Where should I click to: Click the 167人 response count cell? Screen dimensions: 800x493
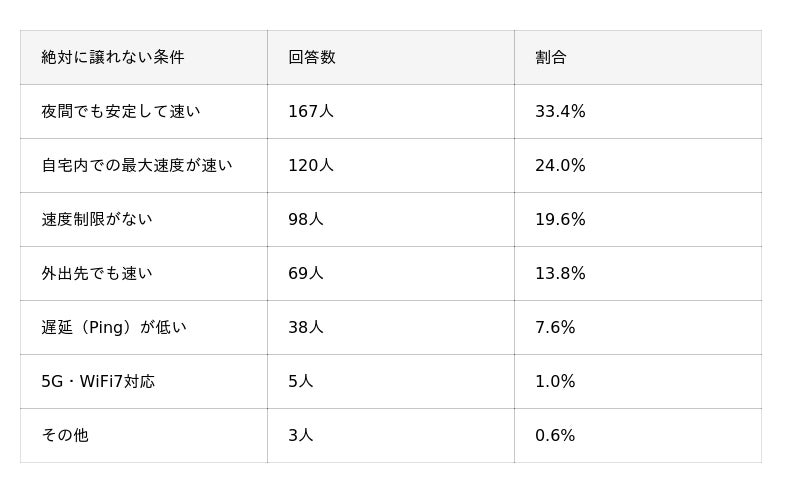(311, 111)
